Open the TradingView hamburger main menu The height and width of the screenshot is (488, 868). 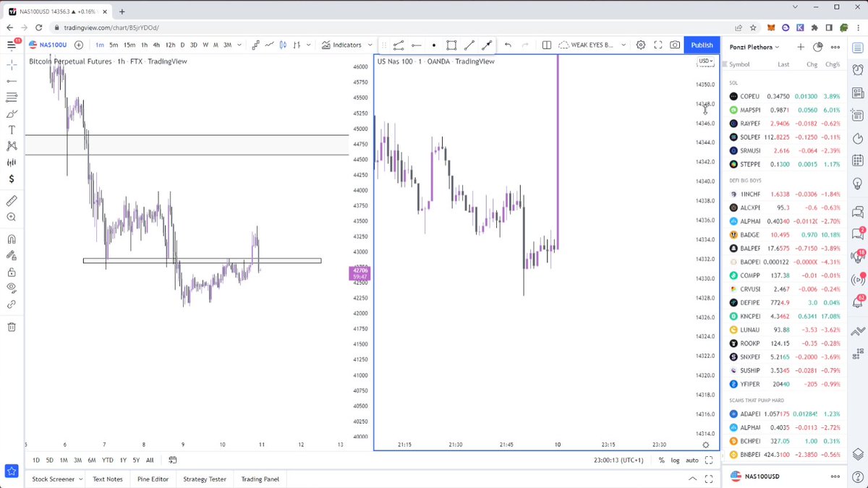click(12, 45)
